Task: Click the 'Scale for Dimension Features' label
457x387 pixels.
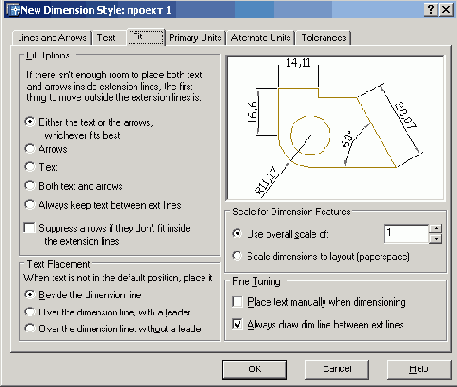Action: 291,212
